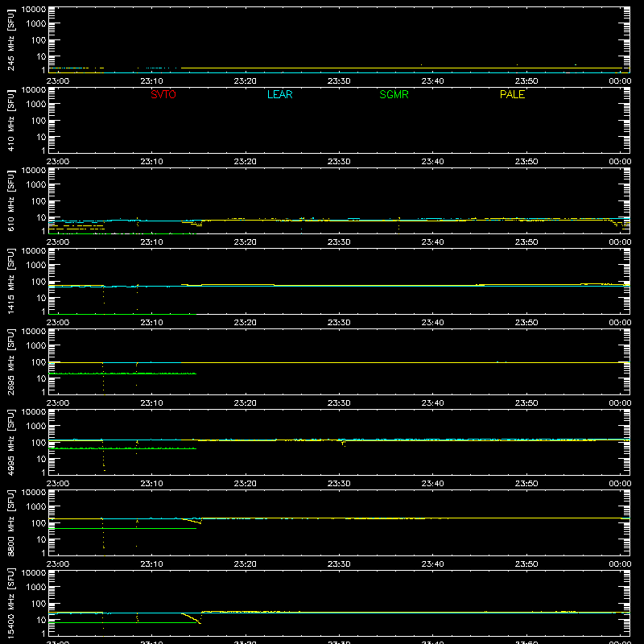Click the 10000 tick label on 15400 MHz plot

pos(34,573)
